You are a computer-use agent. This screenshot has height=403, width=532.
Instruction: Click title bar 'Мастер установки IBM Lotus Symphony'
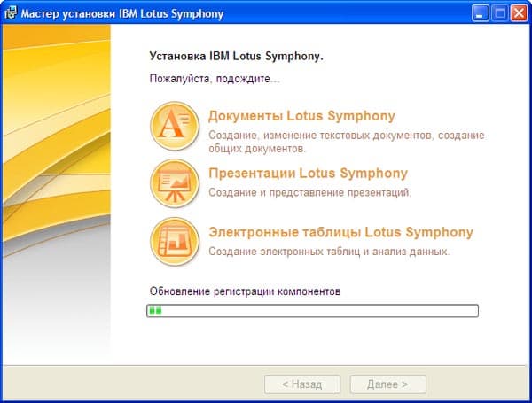tap(122, 14)
